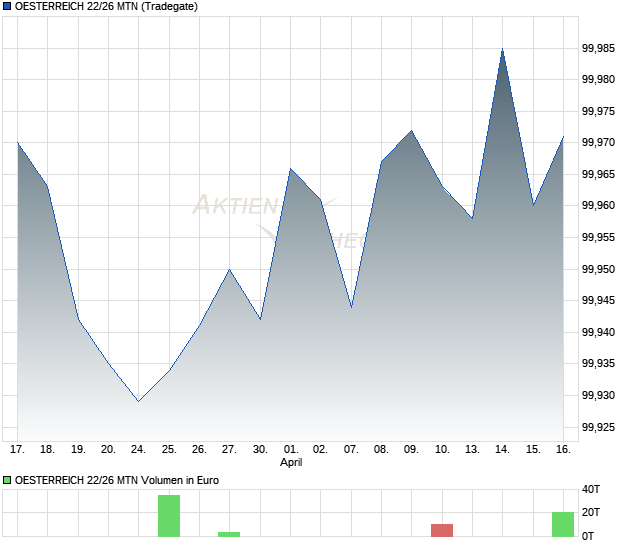Image resolution: width=620 pixels, height=546 pixels.
Task: Click the y-axis value '99,970'
Action: click(598, 142)
